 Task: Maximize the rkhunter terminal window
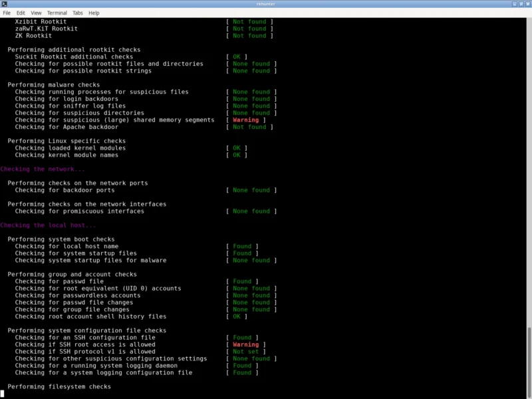[521, 4]
